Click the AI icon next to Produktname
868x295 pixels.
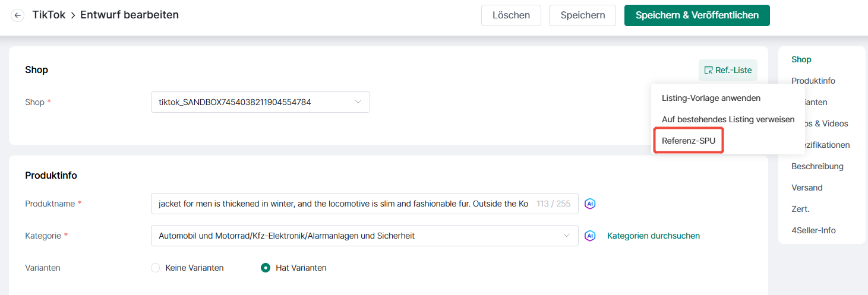(590, 204)
